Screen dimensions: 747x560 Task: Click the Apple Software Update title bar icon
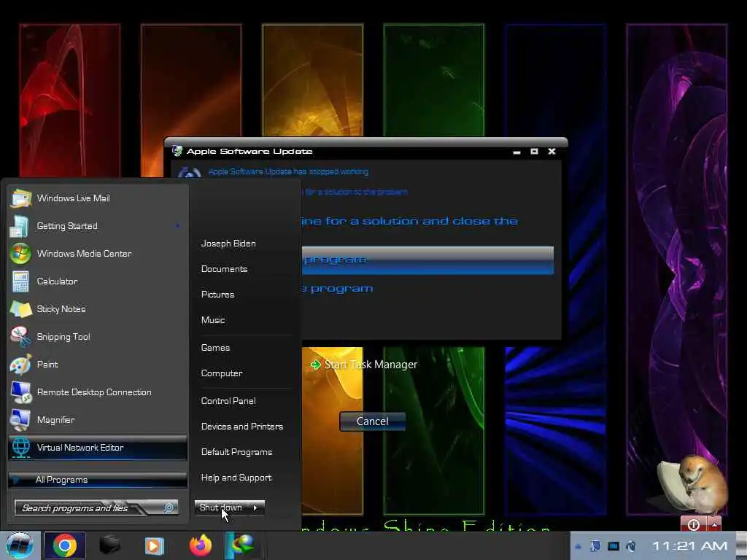(177, 151)
